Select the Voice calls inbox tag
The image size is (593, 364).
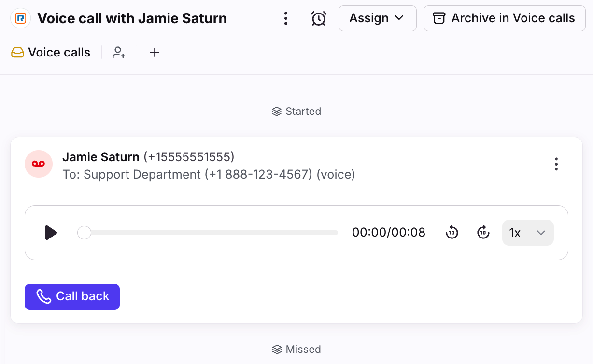point(51,52)
